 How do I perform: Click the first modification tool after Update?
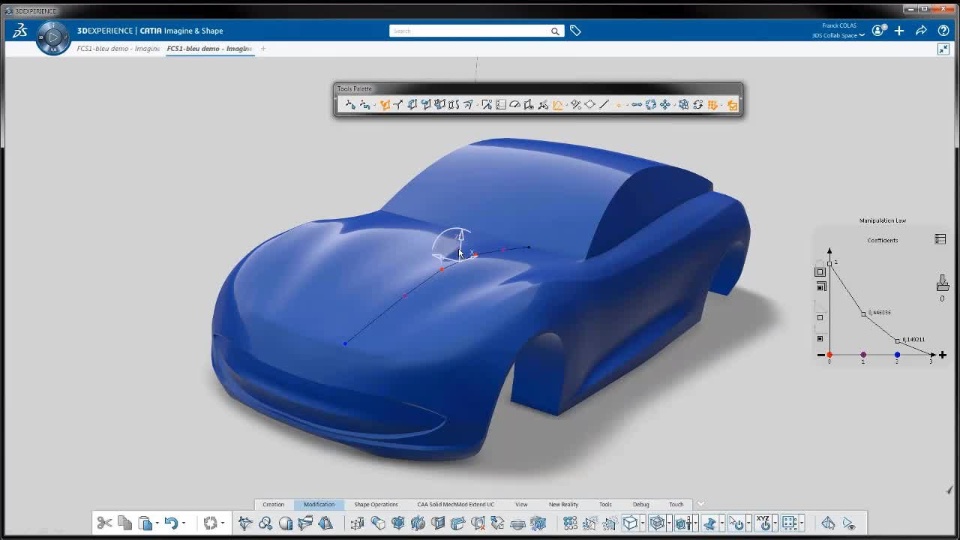[245, 523]
